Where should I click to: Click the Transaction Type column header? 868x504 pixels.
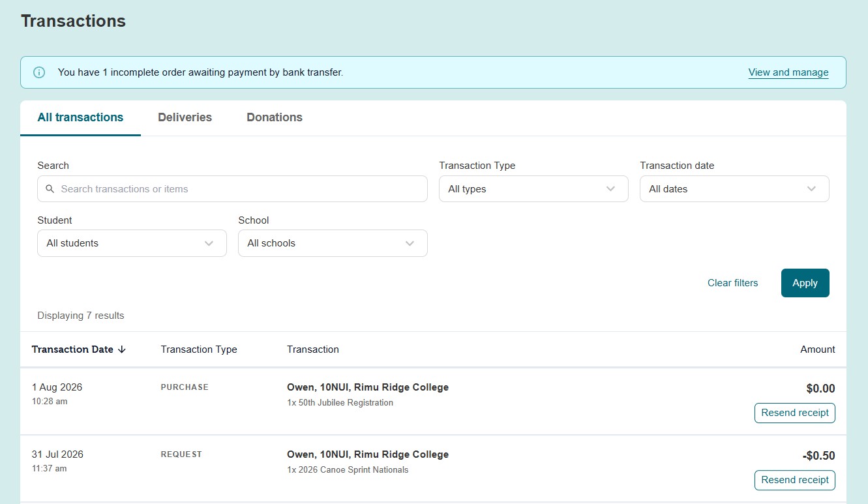coord(199,349)
